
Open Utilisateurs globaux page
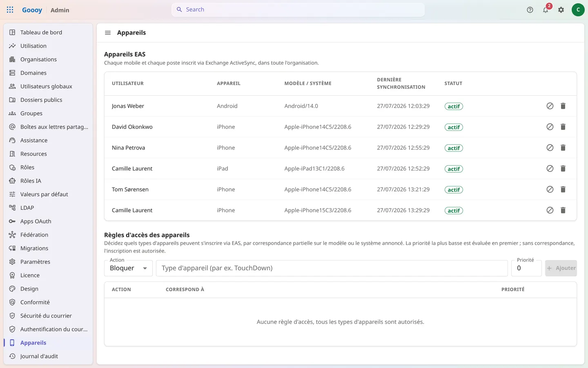(48, 86)
